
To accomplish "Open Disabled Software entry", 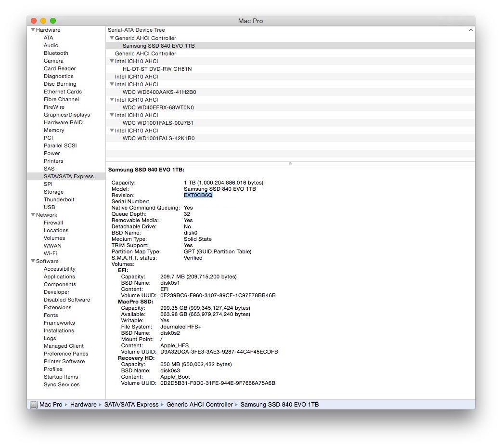I will [67, 299].
